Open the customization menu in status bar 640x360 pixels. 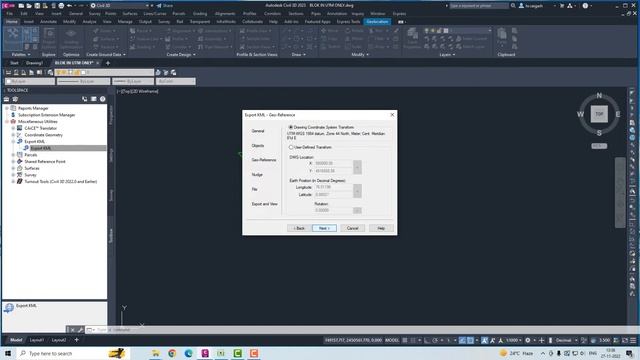coord(633,340)
